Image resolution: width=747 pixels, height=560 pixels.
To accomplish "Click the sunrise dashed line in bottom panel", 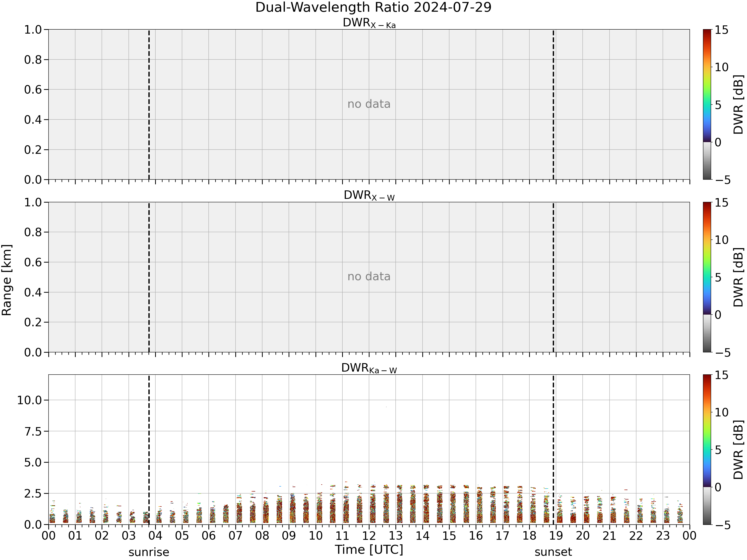I will (x=149, y=450).
